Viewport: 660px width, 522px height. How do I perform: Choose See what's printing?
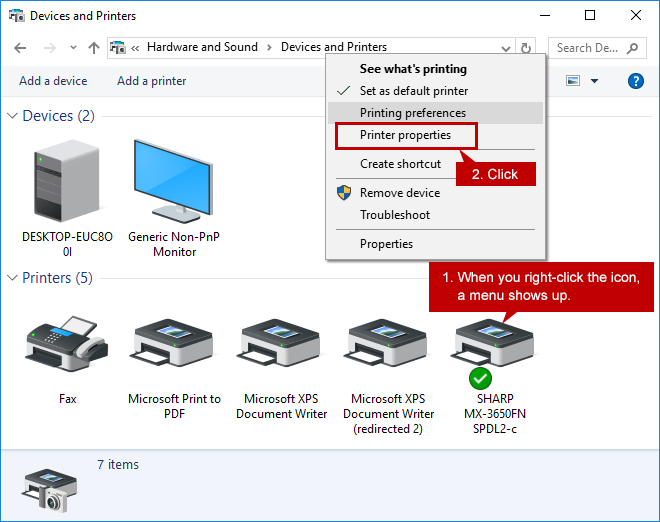coord(413,69)
